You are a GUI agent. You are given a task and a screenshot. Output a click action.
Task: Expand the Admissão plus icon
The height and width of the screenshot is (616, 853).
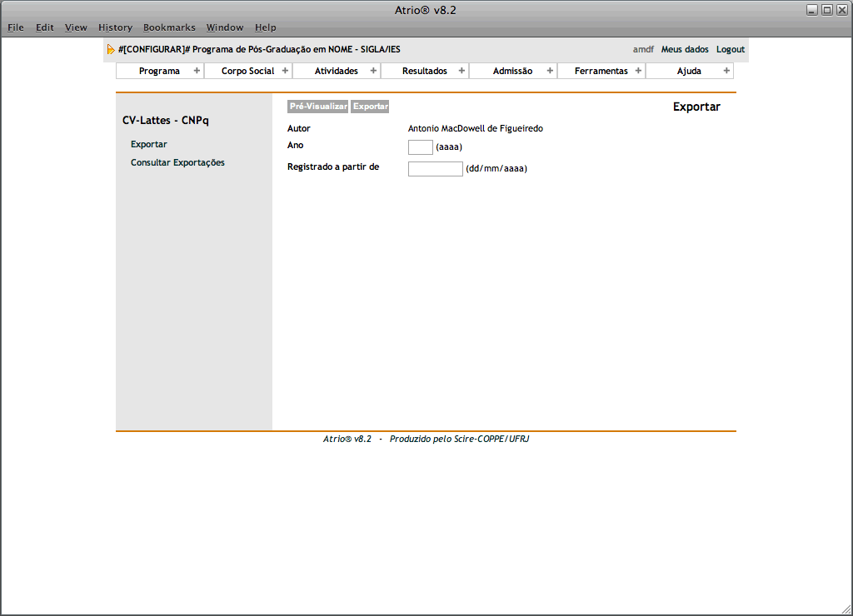point(550,71)
